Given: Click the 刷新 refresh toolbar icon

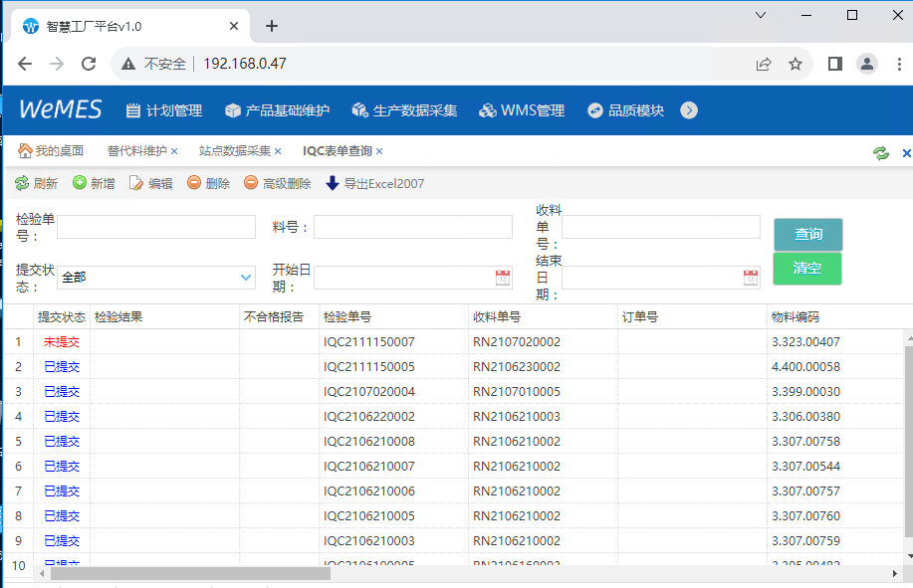Looking at the screenshot, I should click(21, 183).
